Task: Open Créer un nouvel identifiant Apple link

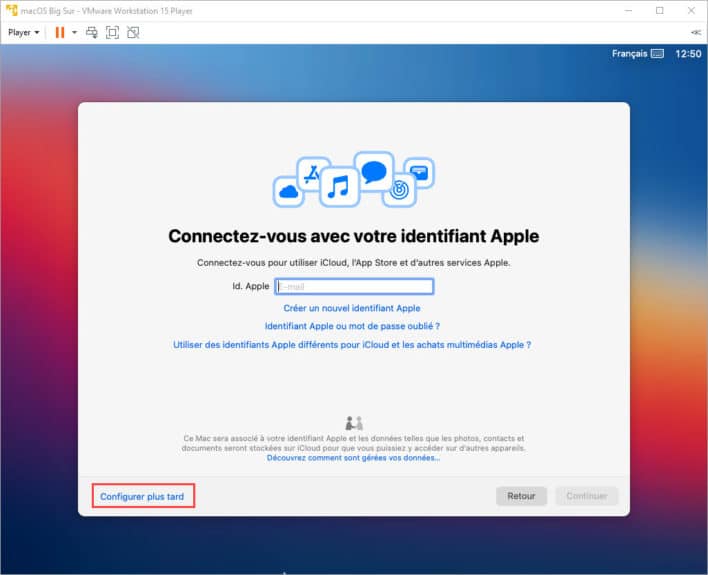Action: pyautogui.click(x=352, y=308)
